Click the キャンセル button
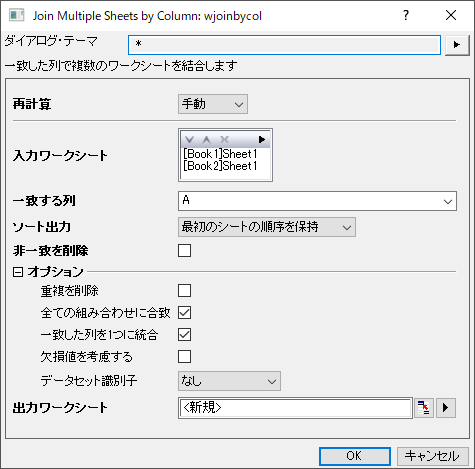Screen dimensions: 475x469 (433, 456)
